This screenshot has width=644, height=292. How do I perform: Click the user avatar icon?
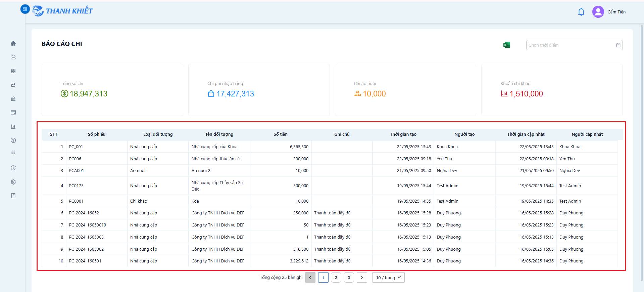598,12
